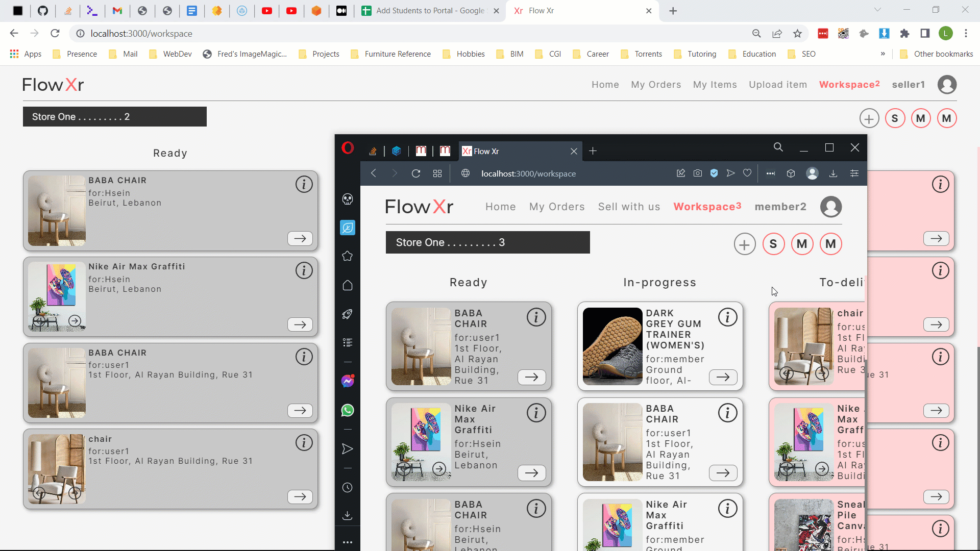The height and width of the screenshot is (551, 980).
Task: Click the My Orders link in Opera
Action: [556, 207]
